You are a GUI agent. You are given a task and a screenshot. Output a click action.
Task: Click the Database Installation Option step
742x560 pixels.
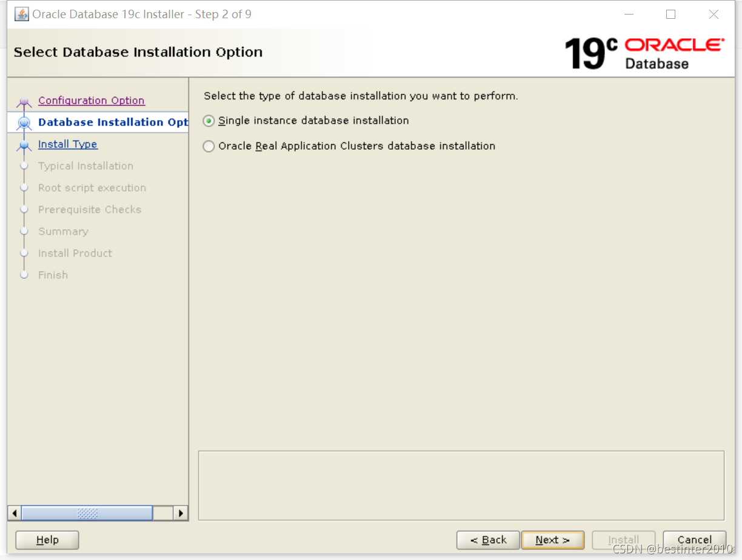click(x=112, y=122)
